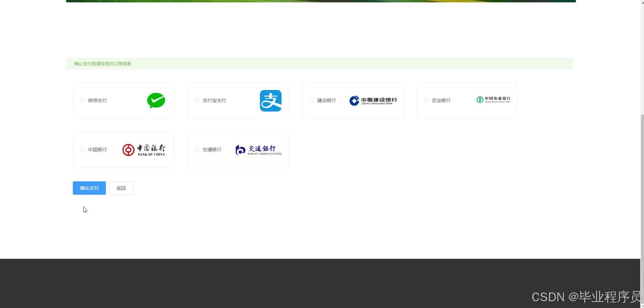This screenshot has width=644, height=308.
Task: Click the 交通银行 label text
Action: coord(212,150)
